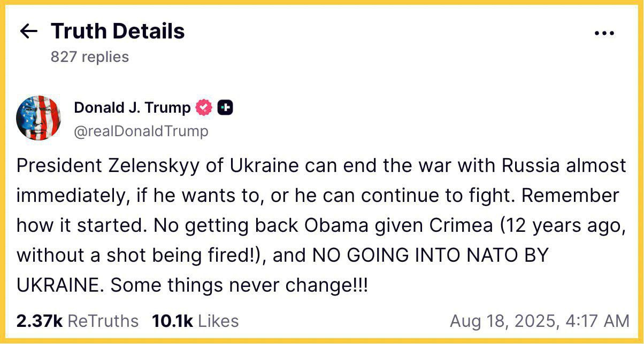Click the word ReTruths under the post
This screenshot has width=644, height=344.
(x=103, y=321)
